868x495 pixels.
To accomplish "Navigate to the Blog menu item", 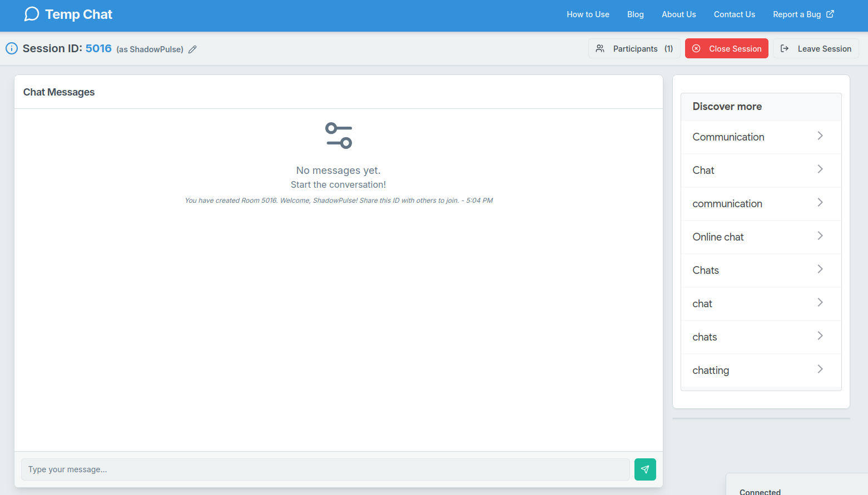I will tap(635, 14).
